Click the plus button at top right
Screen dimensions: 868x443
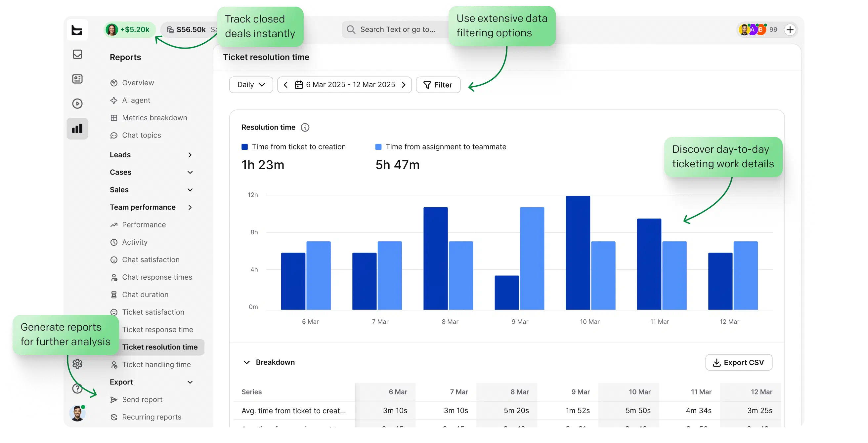(790, 30)
